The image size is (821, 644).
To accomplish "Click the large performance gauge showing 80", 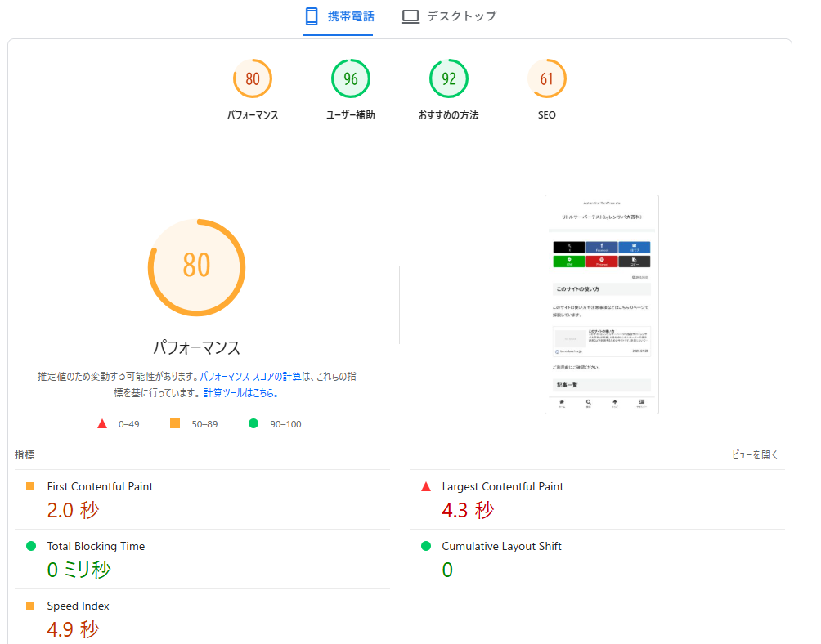I will [196, 267].
